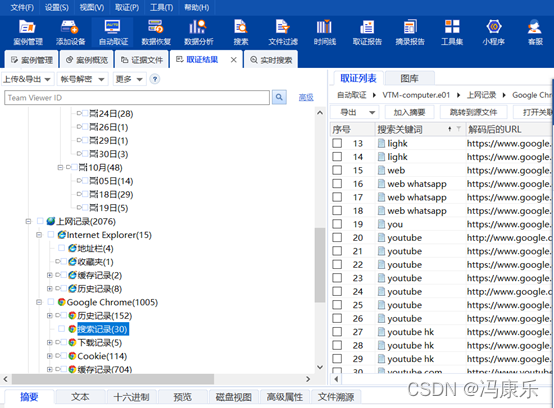Click 添加设备 add device icon

(70, 32)
